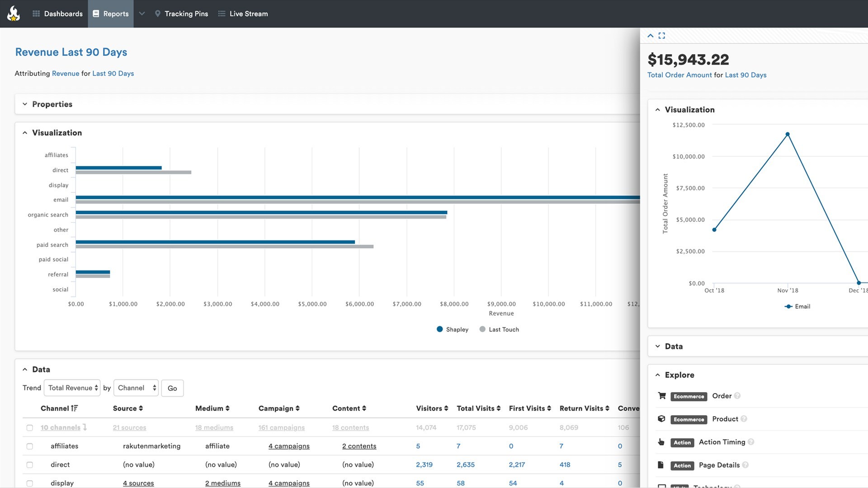Viewport: 868px width, 488px height.
Task: Collapse the side panel with up chevron
Action: [x=651, y=36]
